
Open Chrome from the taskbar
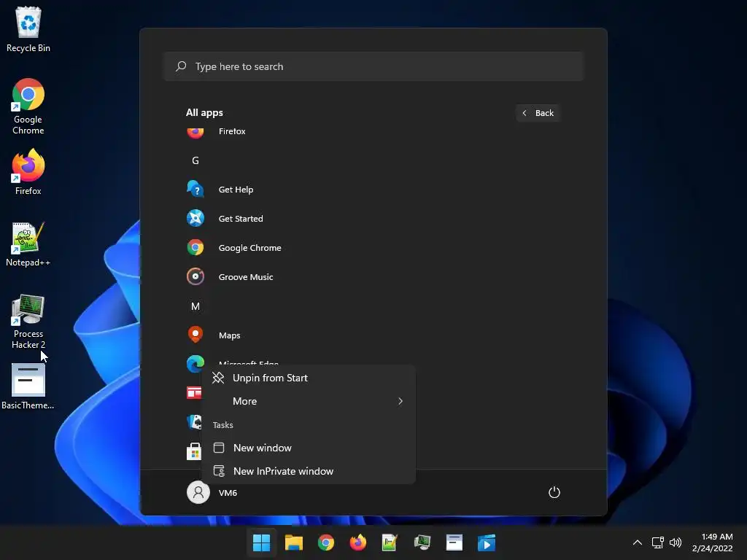click(326, 542)
